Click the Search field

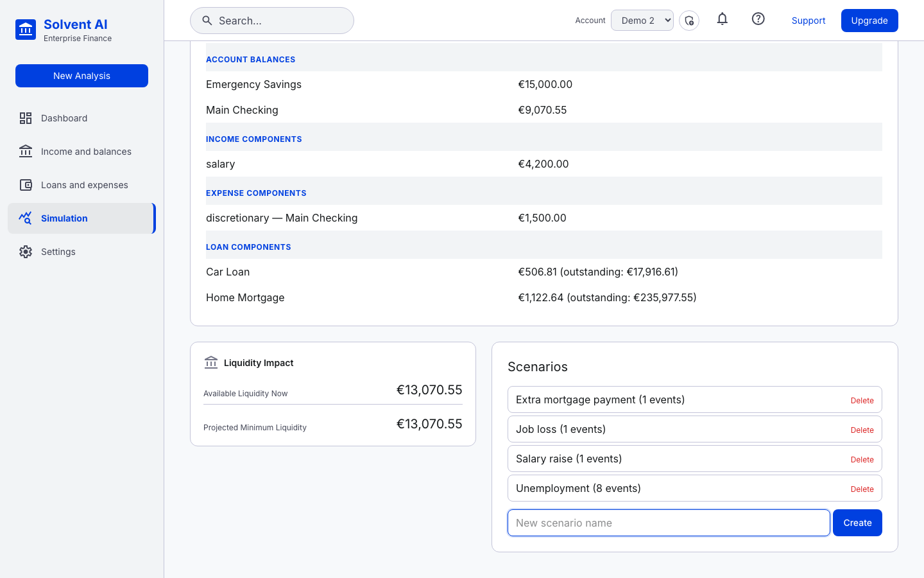point(272,21)
